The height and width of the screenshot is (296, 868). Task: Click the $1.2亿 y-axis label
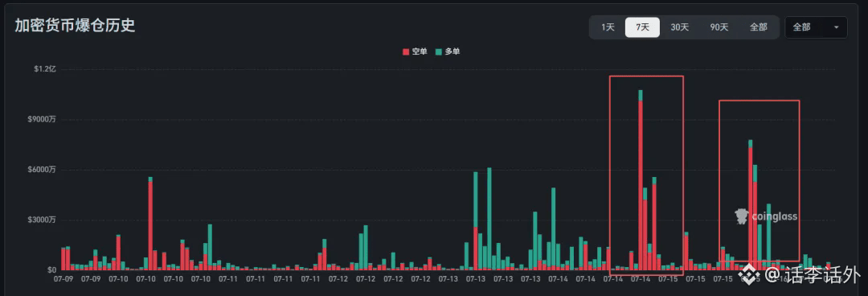coord(45,69)
